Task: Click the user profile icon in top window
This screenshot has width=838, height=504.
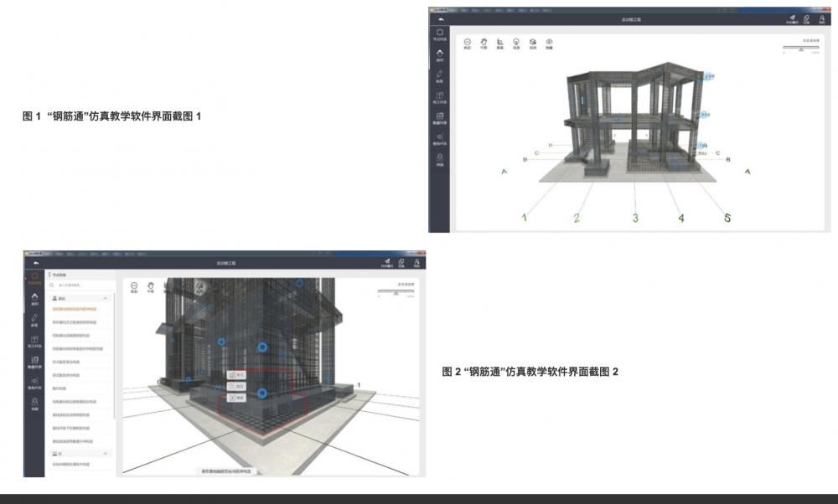Action: (x=823, y=18)
